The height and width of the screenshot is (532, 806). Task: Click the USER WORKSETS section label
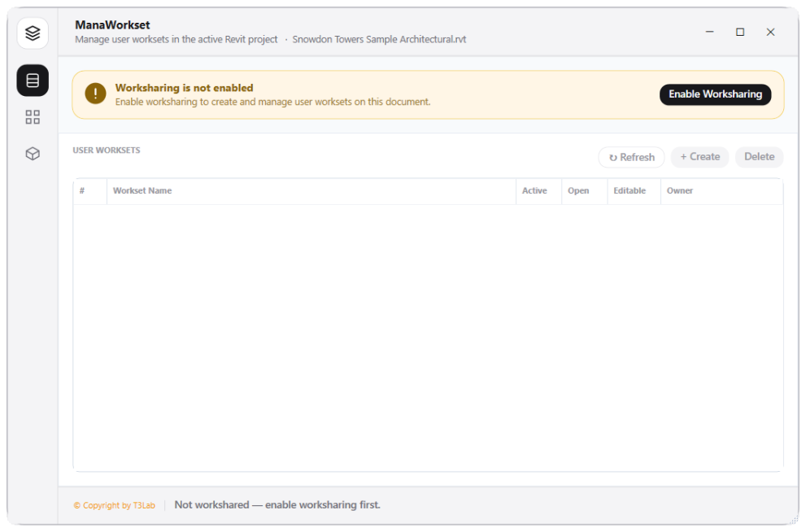107,150
